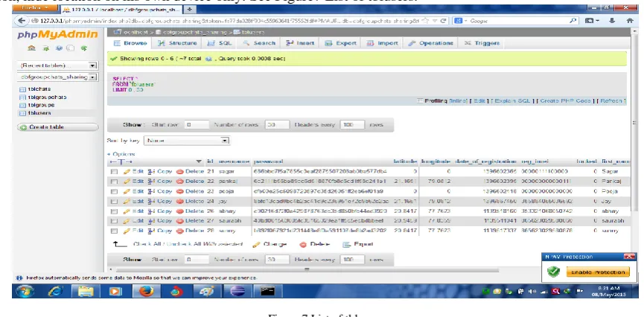
Task: Tick the checkbox for pankaj row
Action: pos(115,182)
